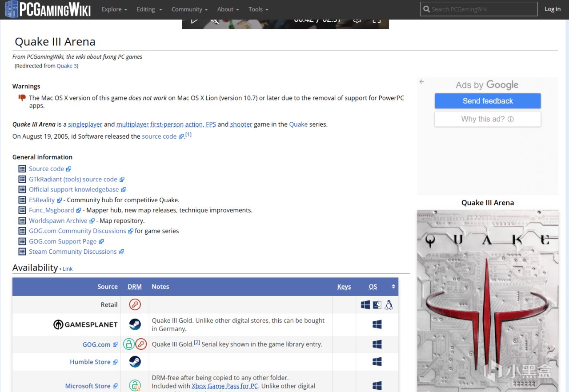Expand the Community menu
The image size is (569, 392).
click(x=190, y=9)
